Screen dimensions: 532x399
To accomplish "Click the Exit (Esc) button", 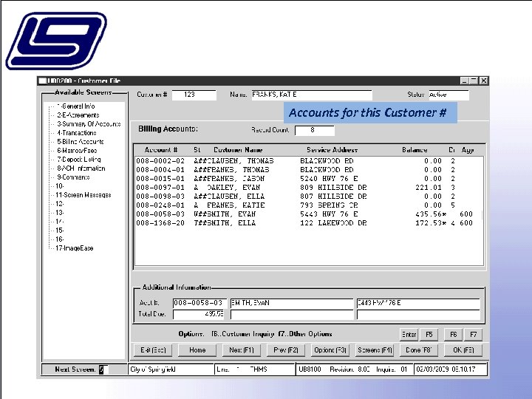I will pyautogui.click(x=153, y=349).
